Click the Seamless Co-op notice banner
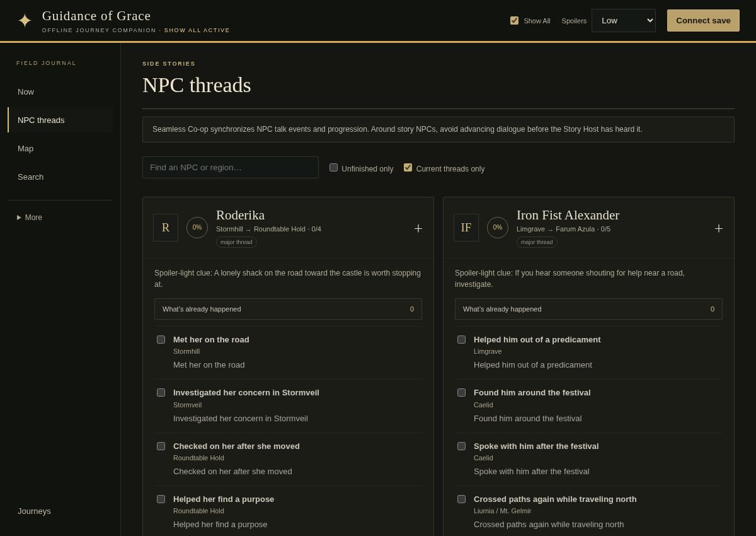Image resolution: width=756 pixels, height=536 pixels. 438,129
